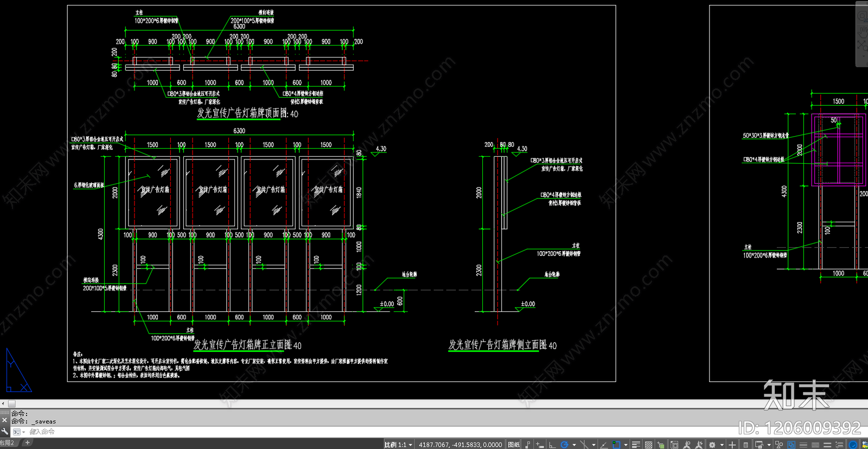Click the isolate objects icon
Screen dimensions: 868x449
pos(779,445)
